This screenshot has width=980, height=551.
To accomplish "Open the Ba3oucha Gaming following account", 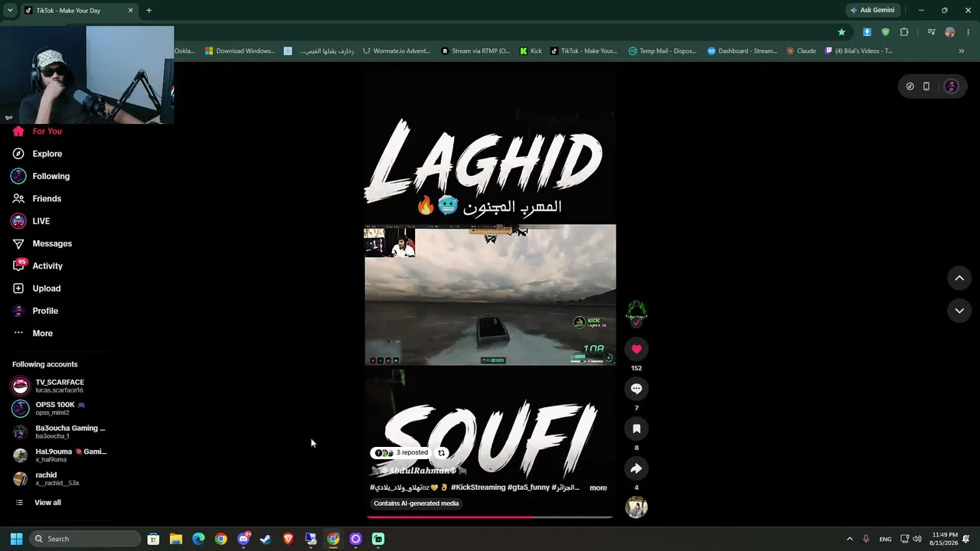I will [x=60, y=432].
